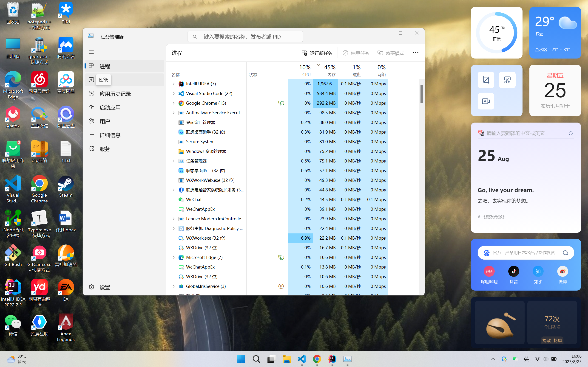588x367 pixels.
Task: Click the memory usage 45% widget
Action: pyautogui.click(x=496, y=33)
